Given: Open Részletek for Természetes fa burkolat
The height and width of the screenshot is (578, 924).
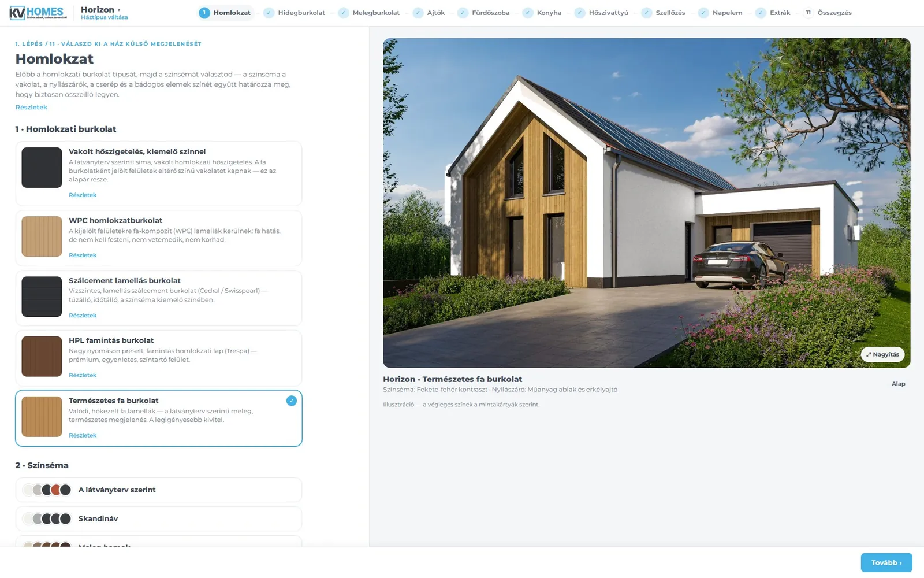Looking at the screenshot, I should pyautogui.click(x=83, y=435).
